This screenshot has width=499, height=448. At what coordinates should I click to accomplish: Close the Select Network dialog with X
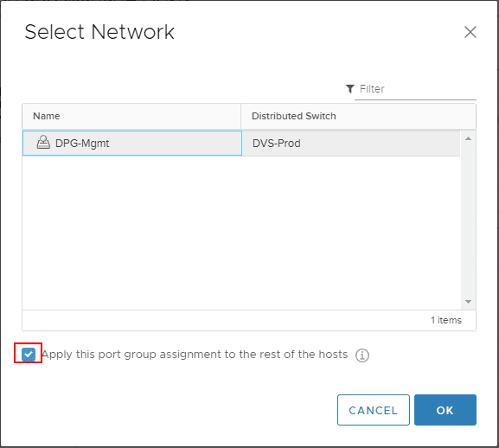coord(470,32)
